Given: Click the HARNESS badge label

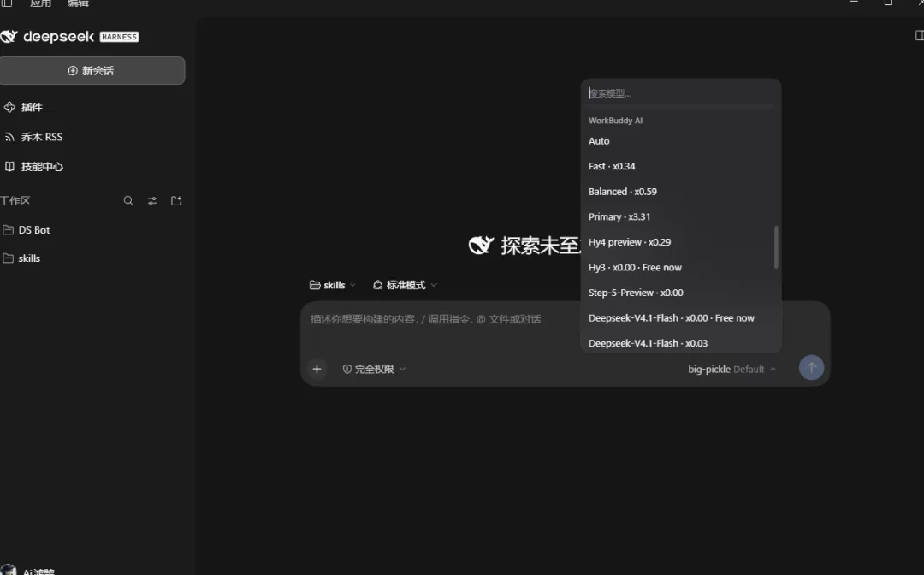Looking at the screenshot, I should point(119,37).
